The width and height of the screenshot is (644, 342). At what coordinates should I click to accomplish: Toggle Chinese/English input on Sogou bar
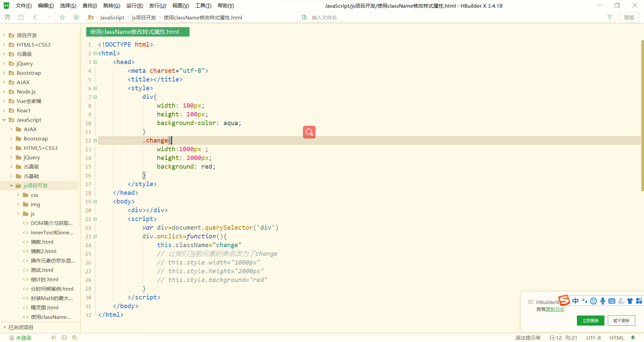(576, 301)
